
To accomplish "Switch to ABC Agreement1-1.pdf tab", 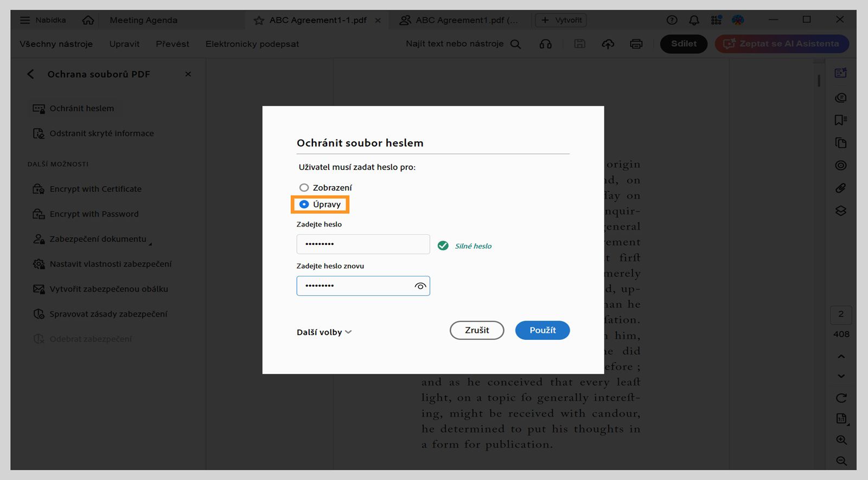I will coord(318,20).
